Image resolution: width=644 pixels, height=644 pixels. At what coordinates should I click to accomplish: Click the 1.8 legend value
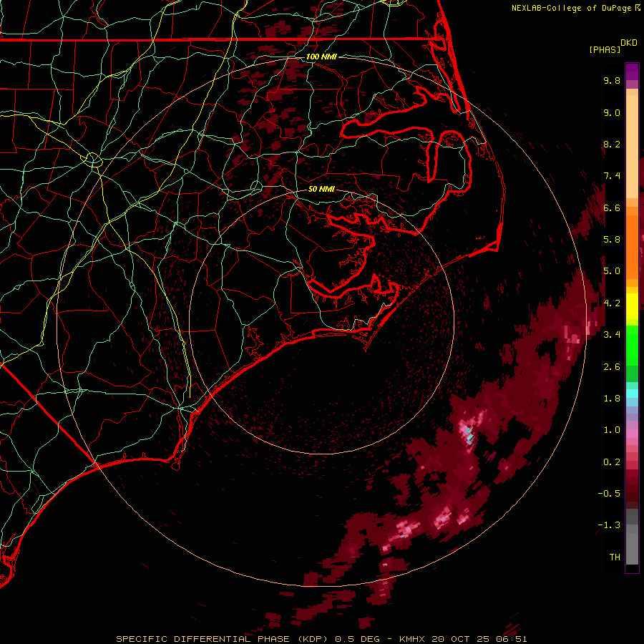(612, 399)
